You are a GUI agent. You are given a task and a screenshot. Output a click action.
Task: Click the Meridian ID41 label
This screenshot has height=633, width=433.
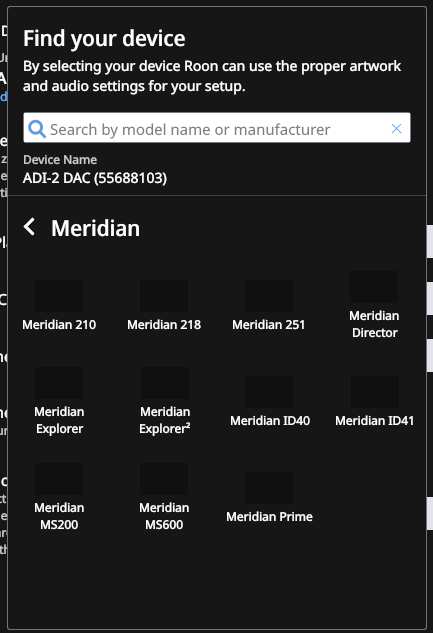[374, 421]
